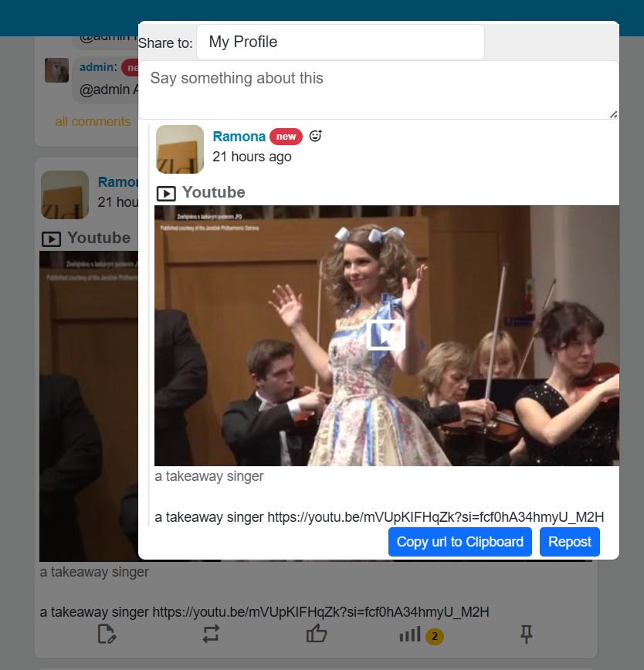Click the 'Say something about this' text box

378,89
